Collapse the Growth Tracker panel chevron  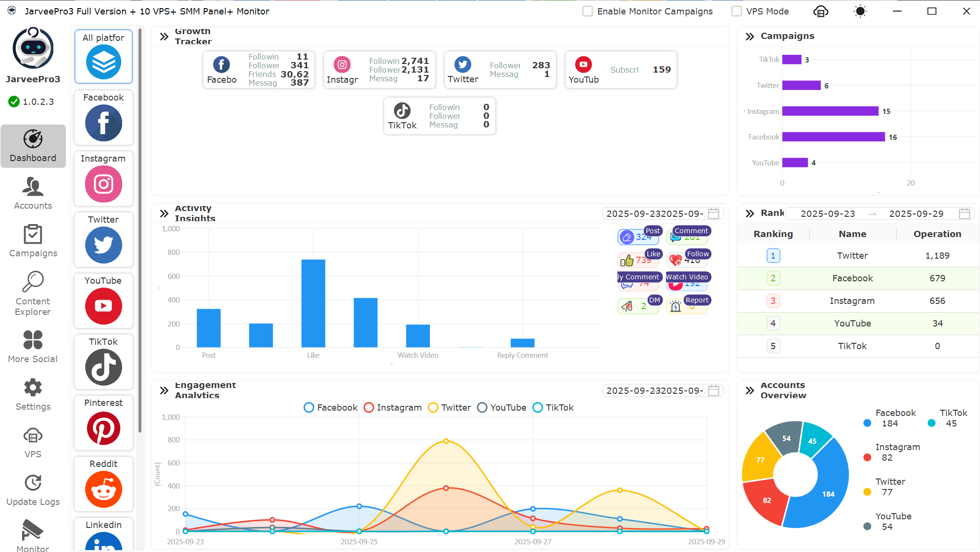point(164,37)
